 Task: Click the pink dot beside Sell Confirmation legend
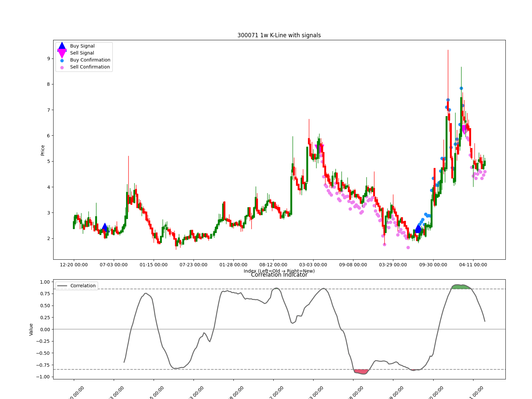[x=62, y=67]
